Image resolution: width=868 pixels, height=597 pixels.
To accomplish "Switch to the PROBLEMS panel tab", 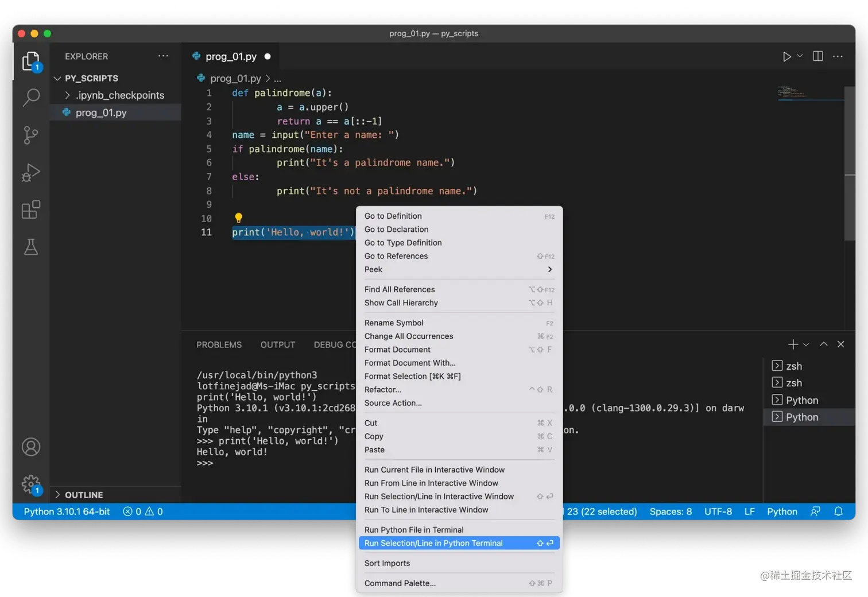I will coord(219,344).
